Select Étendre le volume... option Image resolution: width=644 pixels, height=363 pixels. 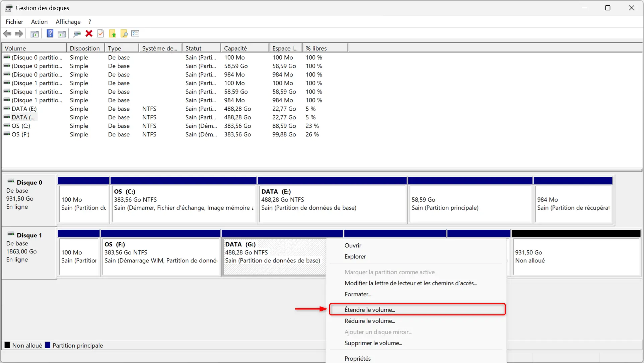click(x=417, y=310)
